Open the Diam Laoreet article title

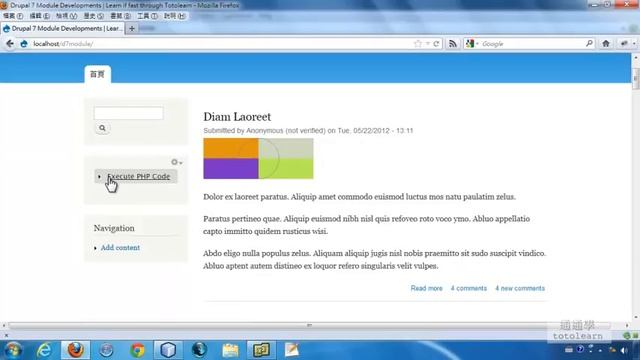coord(237,117)
